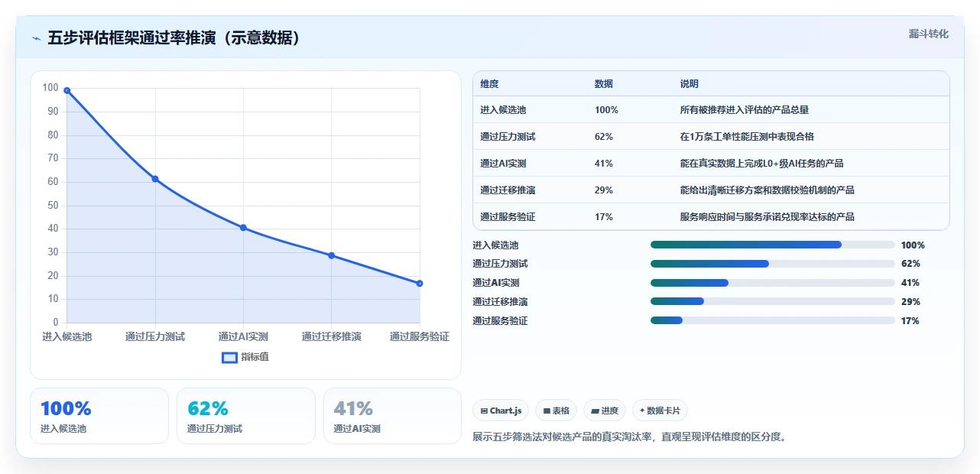980x474 pixels.
Task: Click the 数据 column header
Action: tap(604, 84)
